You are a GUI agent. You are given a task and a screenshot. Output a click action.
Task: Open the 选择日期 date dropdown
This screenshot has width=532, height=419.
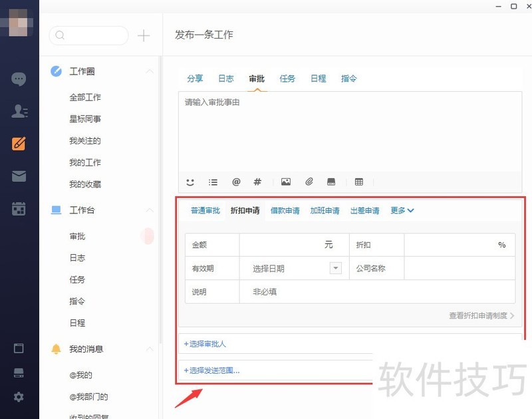[x=336, y=268]
